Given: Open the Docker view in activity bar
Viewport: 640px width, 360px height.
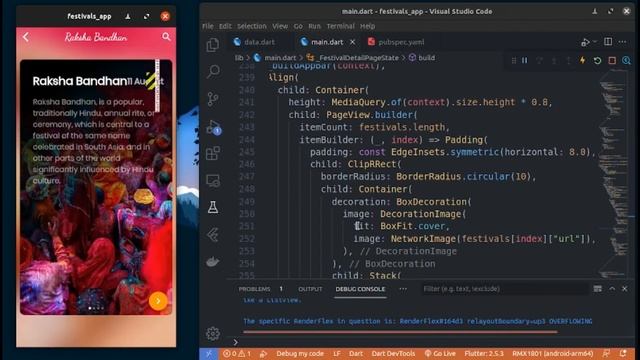Looking at the screenshot, I should (213, 262).
